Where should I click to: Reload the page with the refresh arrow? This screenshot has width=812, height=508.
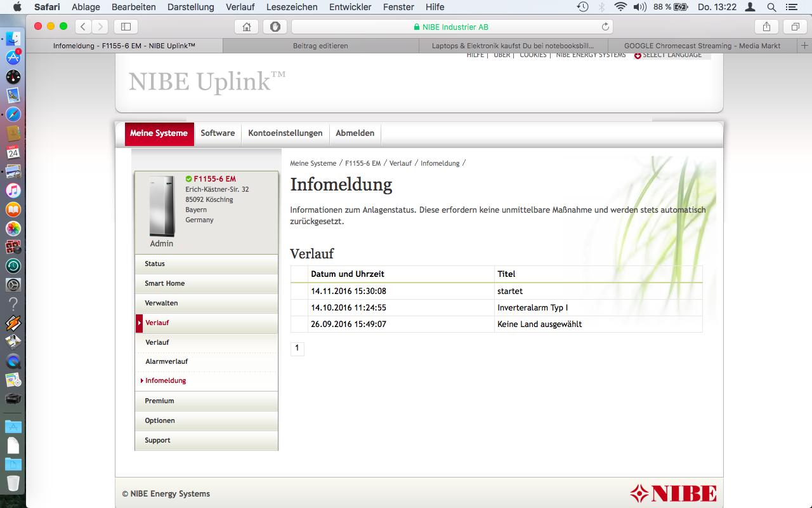(605, 27)
